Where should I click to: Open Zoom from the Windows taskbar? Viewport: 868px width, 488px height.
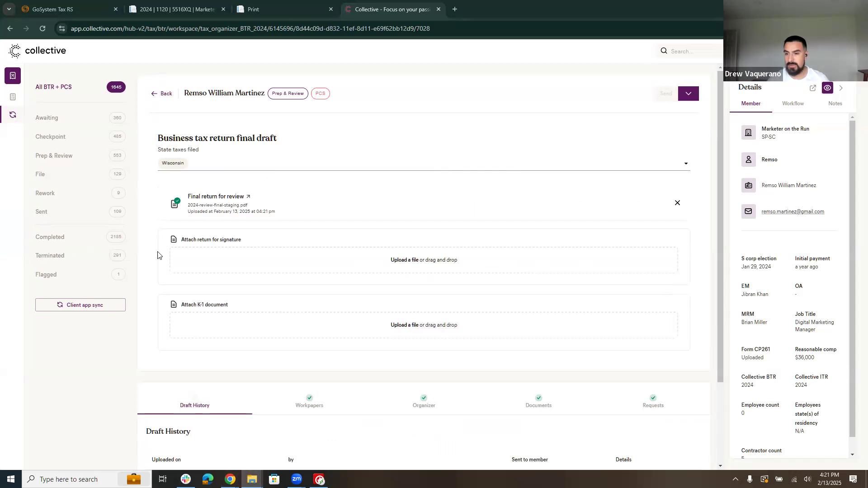[x=296, y=479]
